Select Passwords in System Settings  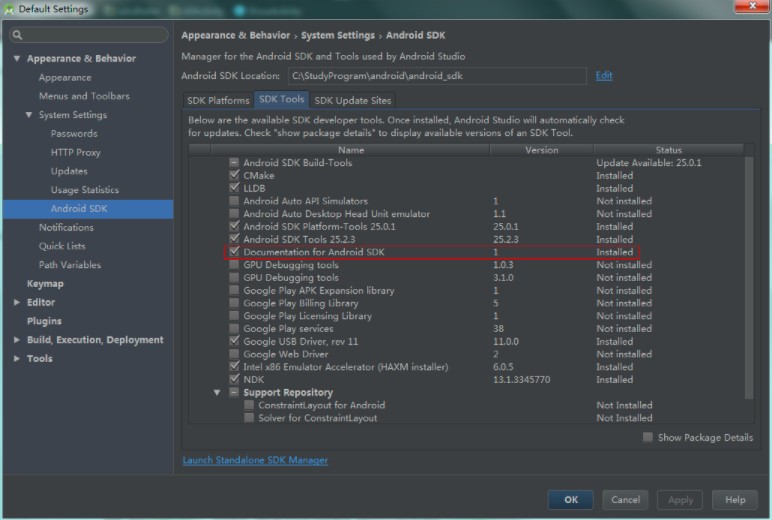(x=74, y=133)
